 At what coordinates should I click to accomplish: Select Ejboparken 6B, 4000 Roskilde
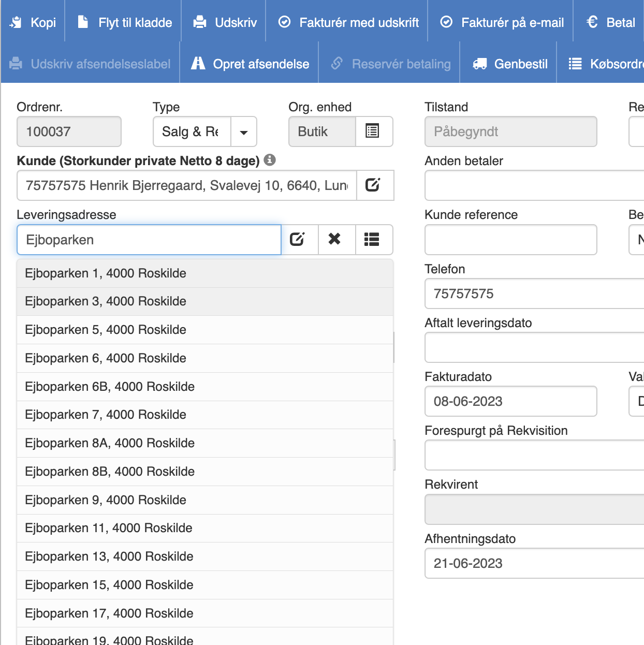[205, 387]
